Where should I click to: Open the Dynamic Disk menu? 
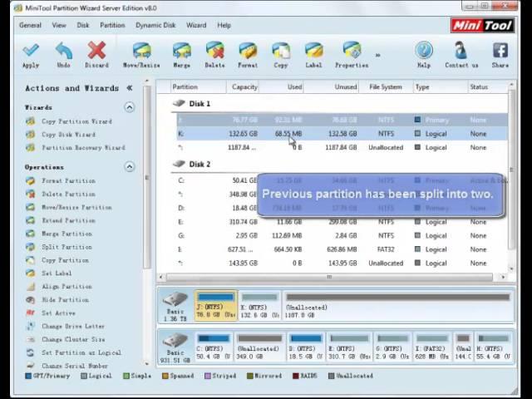[x=155, y=25]
